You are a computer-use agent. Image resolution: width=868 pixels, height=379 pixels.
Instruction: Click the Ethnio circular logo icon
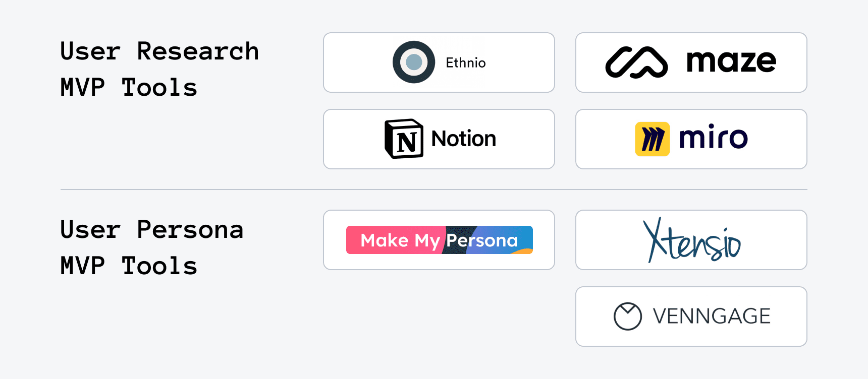(414, 62)
